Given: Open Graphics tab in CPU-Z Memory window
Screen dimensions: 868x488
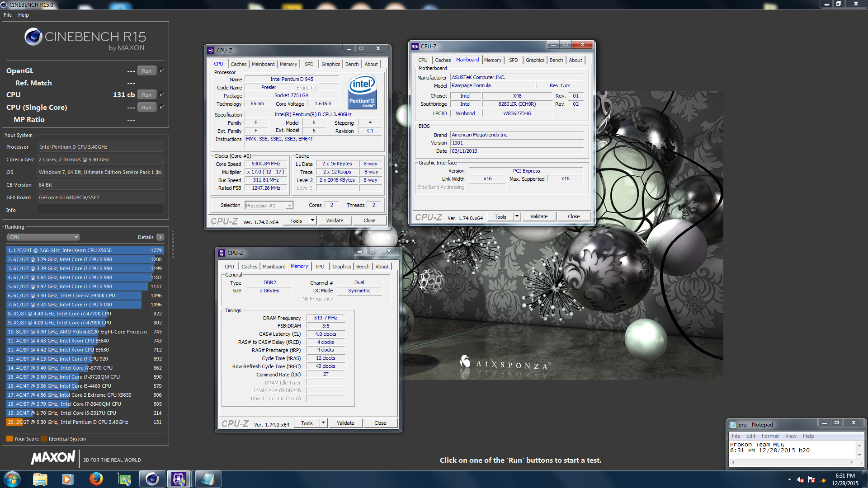Looking at the screenshot, I should click(x=341, y=267).
